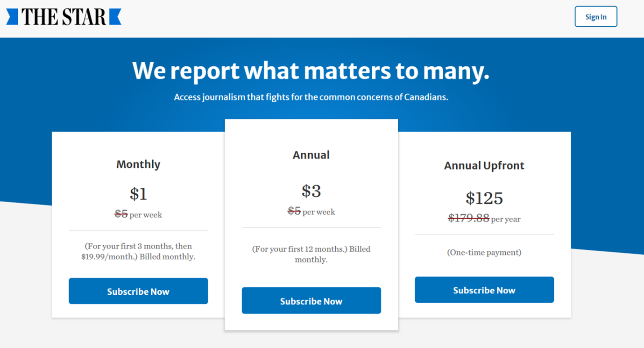Click the "We report what matters to many" headline
The height and width of the screenshot is (348, 644).
point(311,71)
